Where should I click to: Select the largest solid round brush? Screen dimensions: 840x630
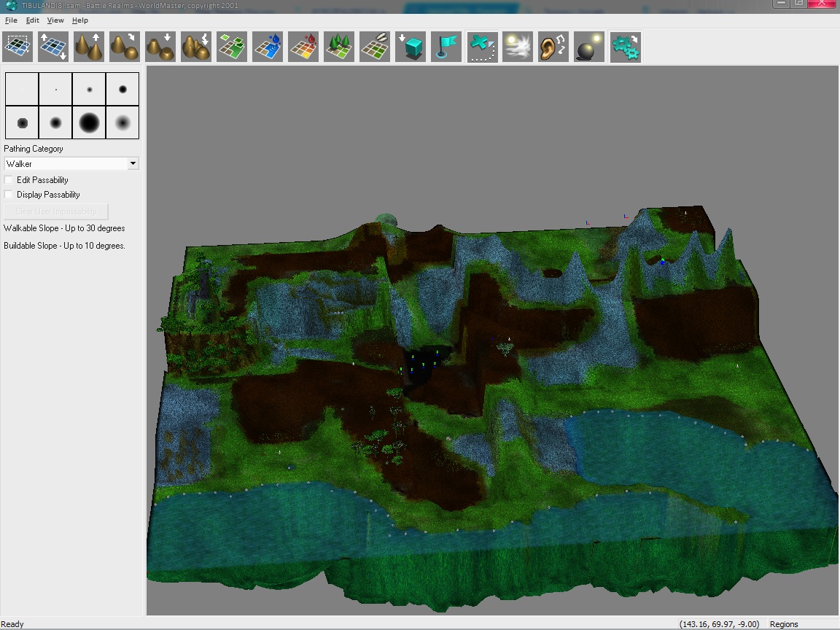pos(89,122)
